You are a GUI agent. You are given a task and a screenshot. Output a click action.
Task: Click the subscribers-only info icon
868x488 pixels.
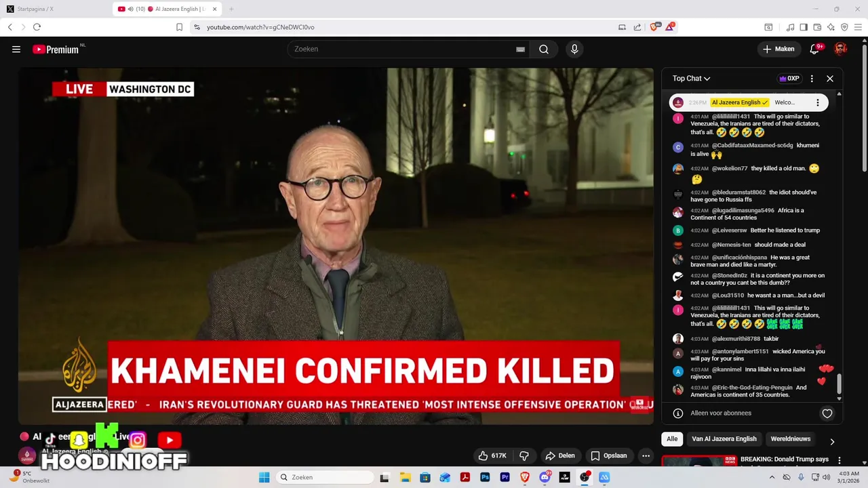677,413
